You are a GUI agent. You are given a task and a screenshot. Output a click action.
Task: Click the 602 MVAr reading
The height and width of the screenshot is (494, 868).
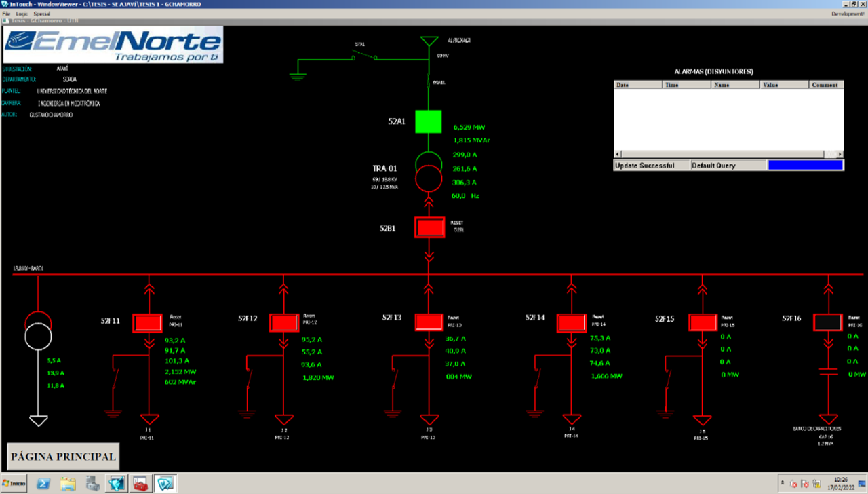click(x=180, y=383)
